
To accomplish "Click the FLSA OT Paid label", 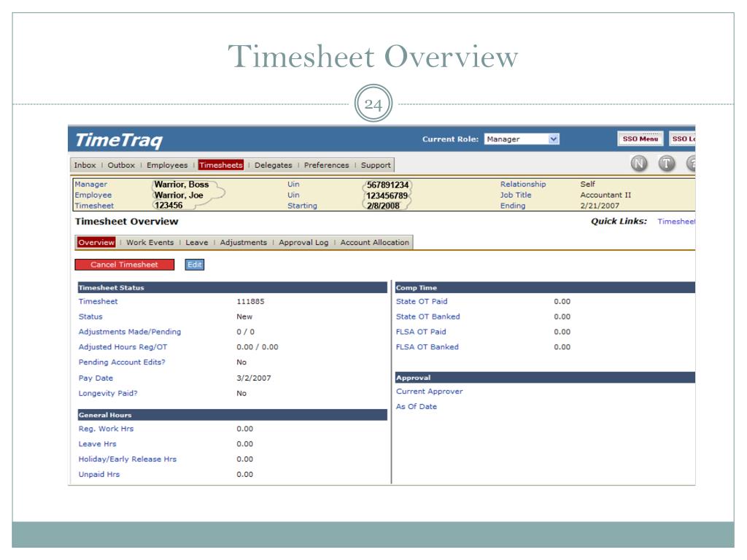I will (x=421, y=332).
